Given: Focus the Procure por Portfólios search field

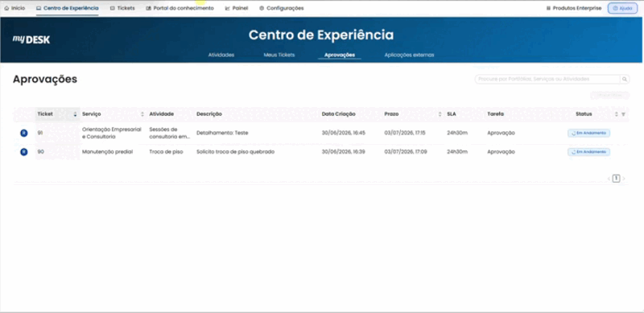Looking at the screenshot, I should click(x=547, y=79).
